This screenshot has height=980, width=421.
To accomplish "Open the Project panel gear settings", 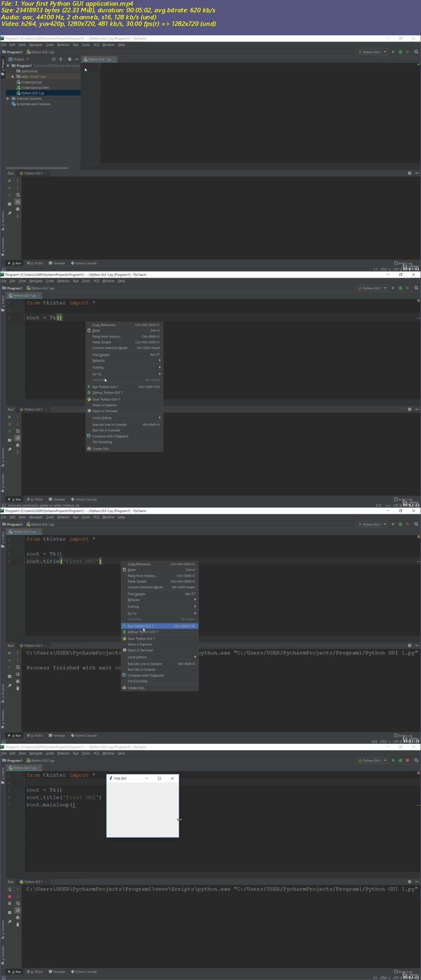I will 69,59.
